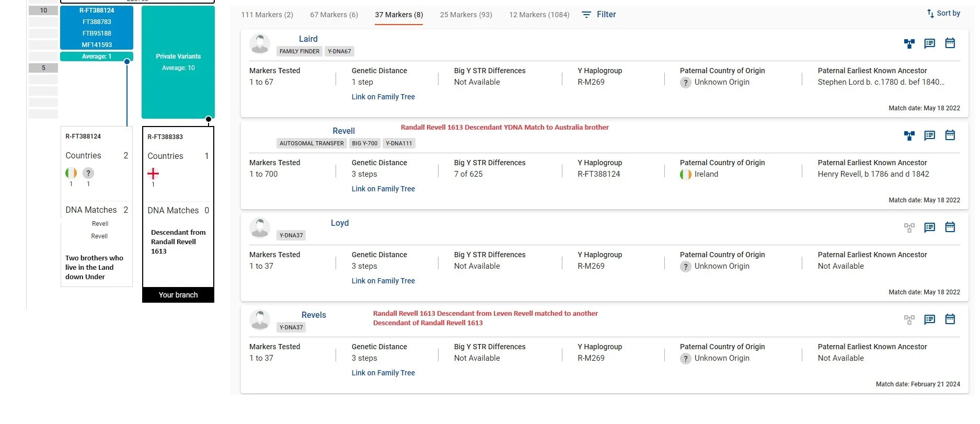Click Loyd match profile avatar
This screenshot has width=980, height=424.
(x=260, y=228)
